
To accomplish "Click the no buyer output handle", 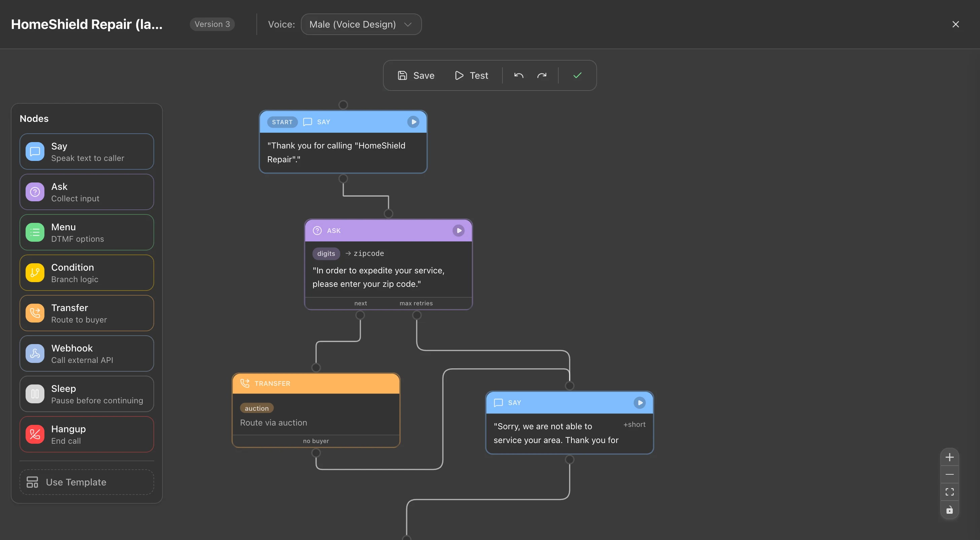I will tap(316, 453).
